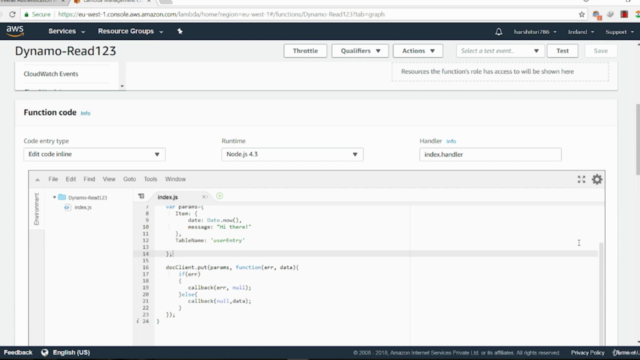Select CloudWatch Events trigger
This screenshot has height=360, width=640.
point(51,74)
